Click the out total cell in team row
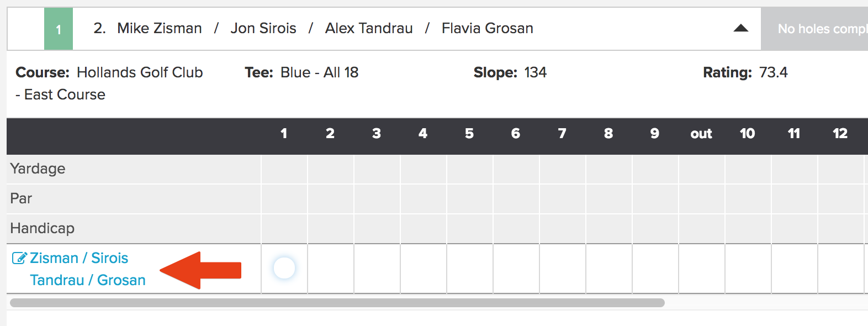Image resolution: width=868 pixels, height=326 pixels. 702,269
